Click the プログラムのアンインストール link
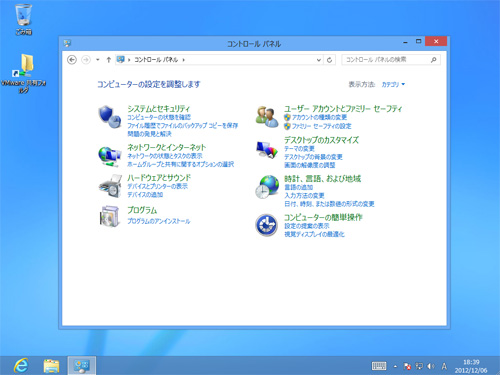This screenshot has height=375, width=500. [x=159, y=221]
